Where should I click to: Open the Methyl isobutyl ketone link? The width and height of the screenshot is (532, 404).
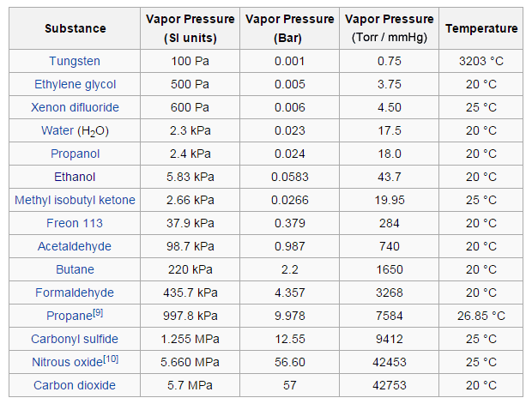(x=75, y=200)
